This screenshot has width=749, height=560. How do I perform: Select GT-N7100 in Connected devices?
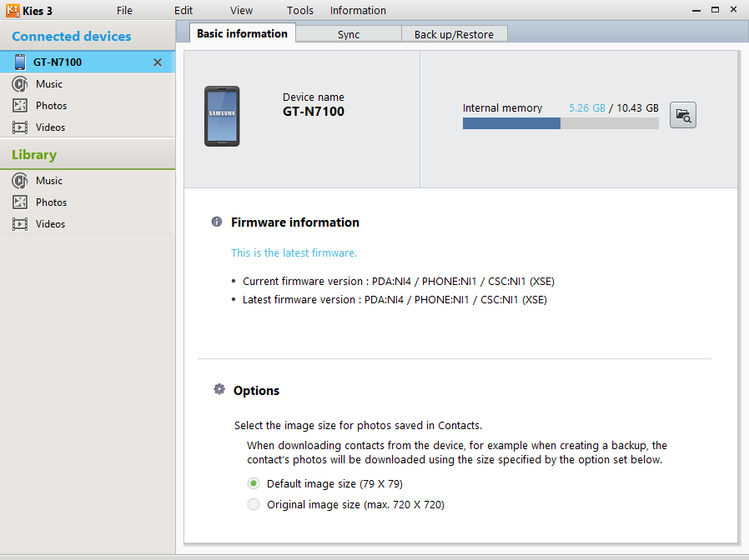[88, 62]
